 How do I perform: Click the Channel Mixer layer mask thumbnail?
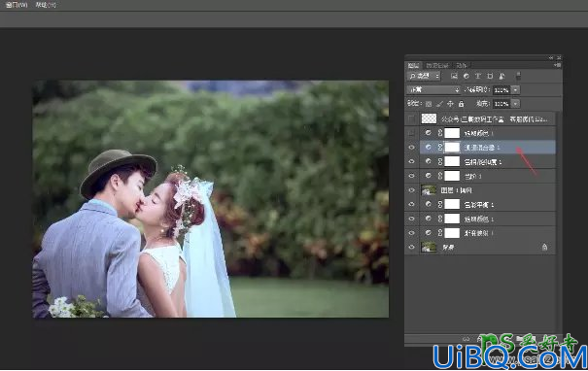452,148
